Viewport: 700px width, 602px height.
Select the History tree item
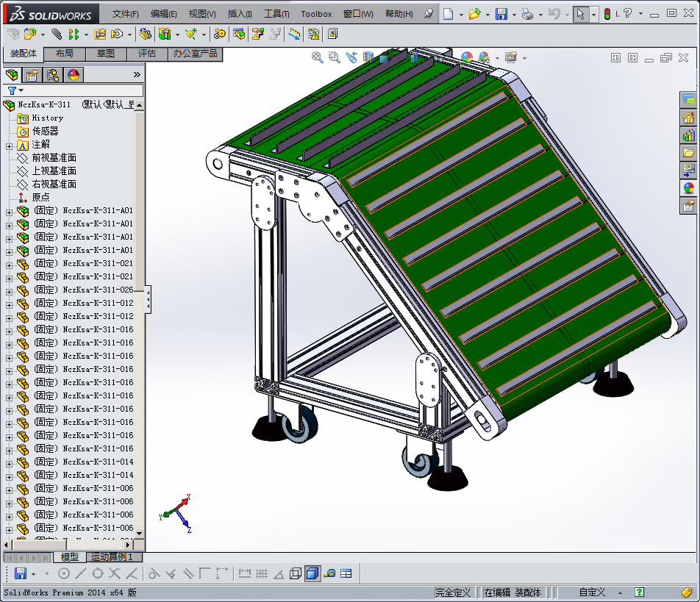click(47, 118)
